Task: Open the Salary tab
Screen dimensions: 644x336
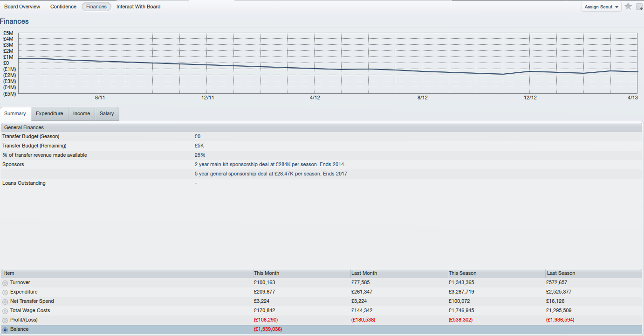Action: tap(107, 114)
